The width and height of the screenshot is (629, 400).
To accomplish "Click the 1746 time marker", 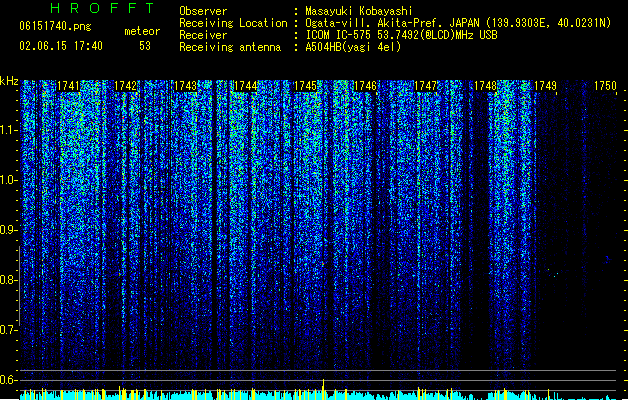I will click(x=365, y=86).
